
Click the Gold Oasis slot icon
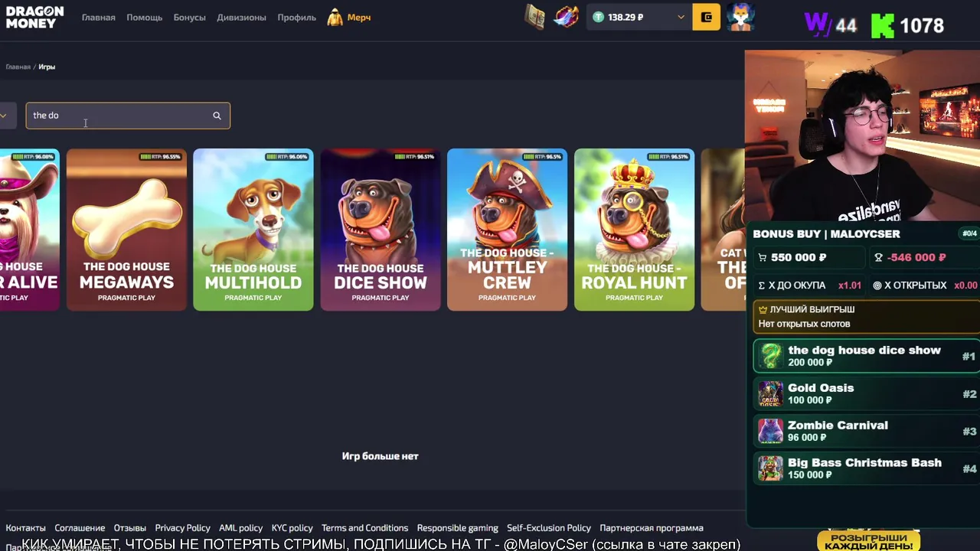(x=770, y=393)
